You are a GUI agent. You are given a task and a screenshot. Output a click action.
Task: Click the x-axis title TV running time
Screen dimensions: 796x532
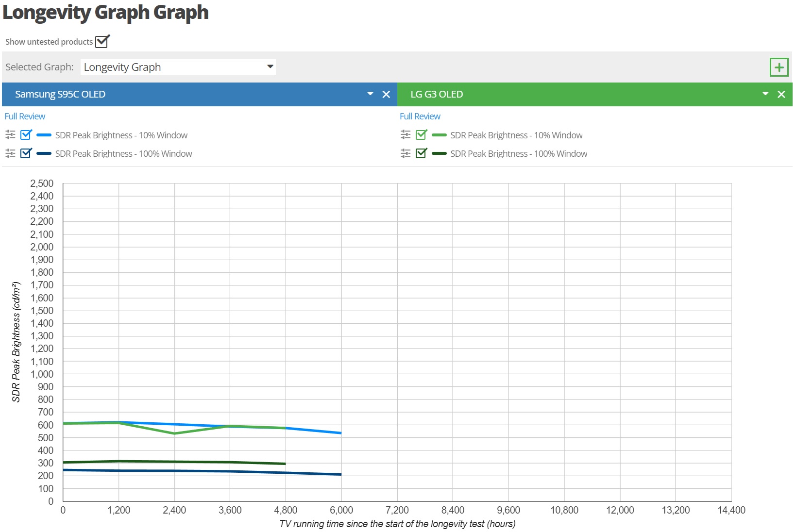coord(397,524)
